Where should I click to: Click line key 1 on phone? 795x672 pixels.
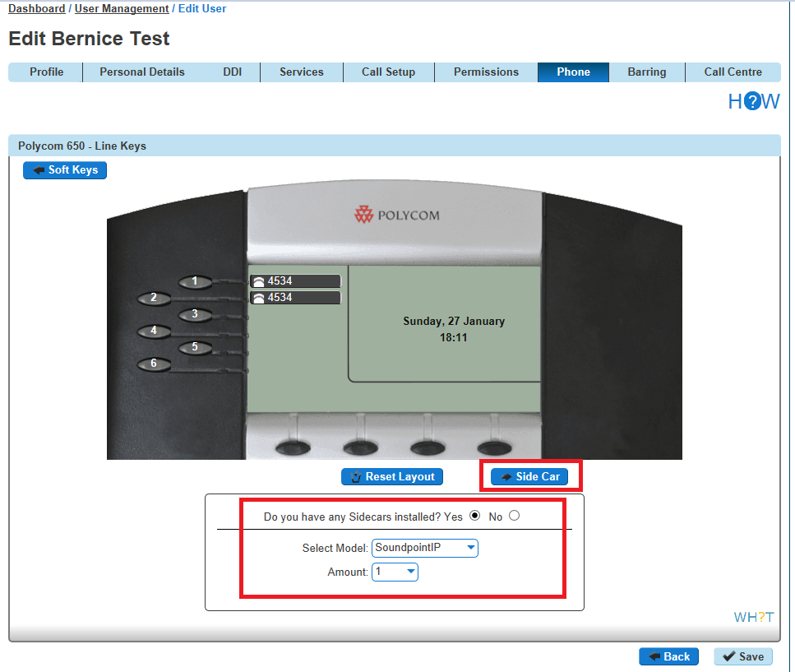point(195,281)
